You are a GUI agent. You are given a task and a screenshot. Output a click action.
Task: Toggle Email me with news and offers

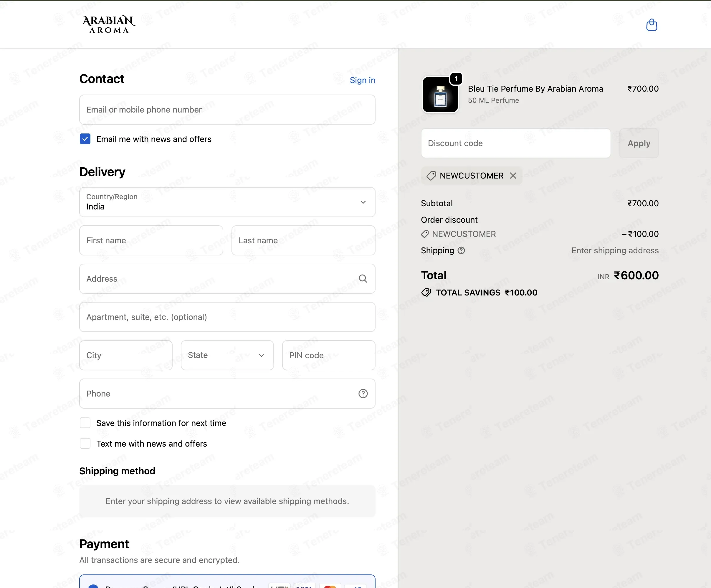pyautogui.click(x=85, y=139)
